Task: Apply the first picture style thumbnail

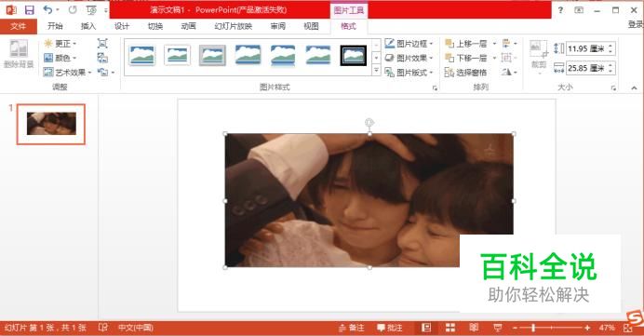Action: 141,56
